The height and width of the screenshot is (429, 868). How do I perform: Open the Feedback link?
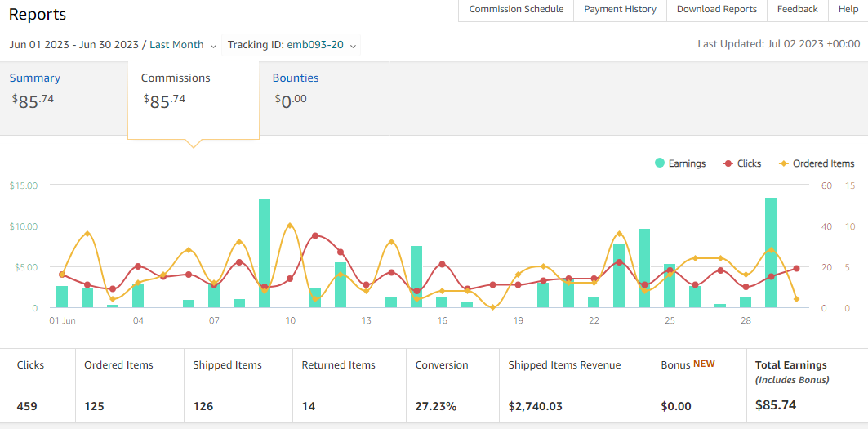[x=797, y=10]
